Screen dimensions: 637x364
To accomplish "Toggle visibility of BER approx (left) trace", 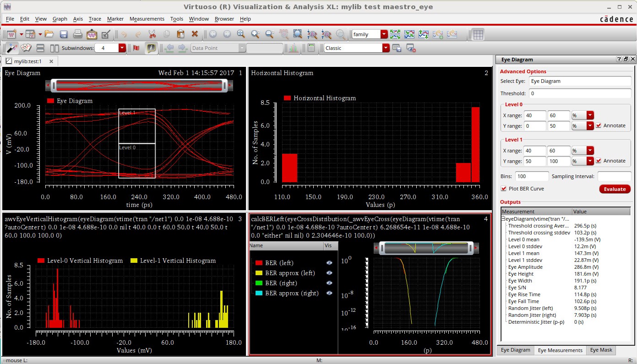I will click(329, 273).
